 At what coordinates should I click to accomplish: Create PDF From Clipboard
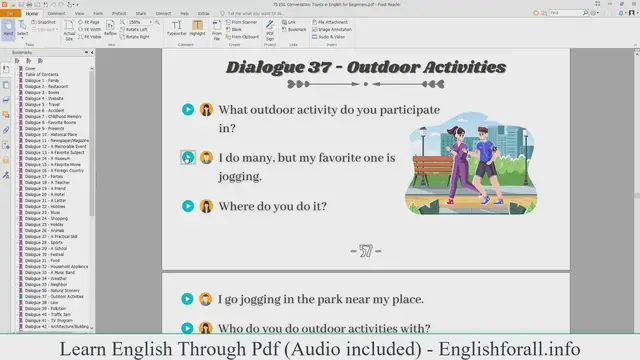(x=242, y=37)
